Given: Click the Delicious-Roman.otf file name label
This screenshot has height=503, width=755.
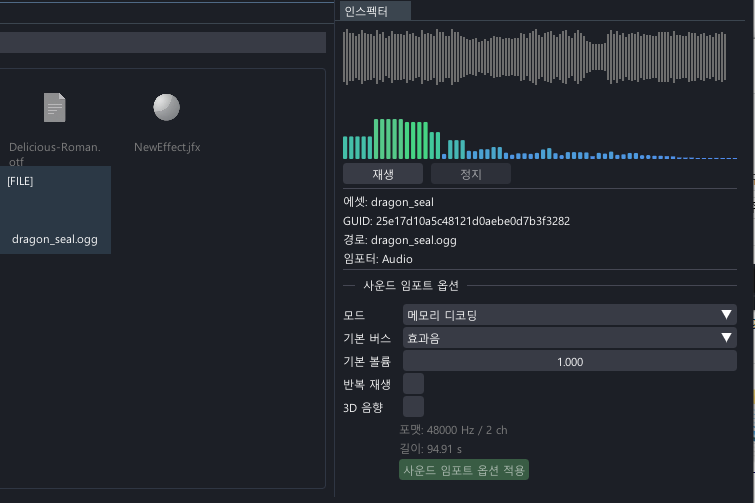Looking at the screenshot, I should [x=54, y=154].
